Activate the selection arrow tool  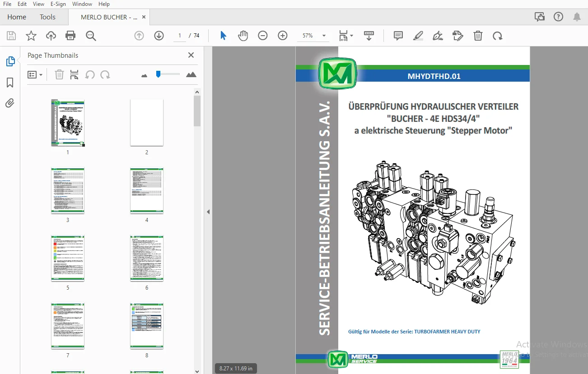[223, 36]
